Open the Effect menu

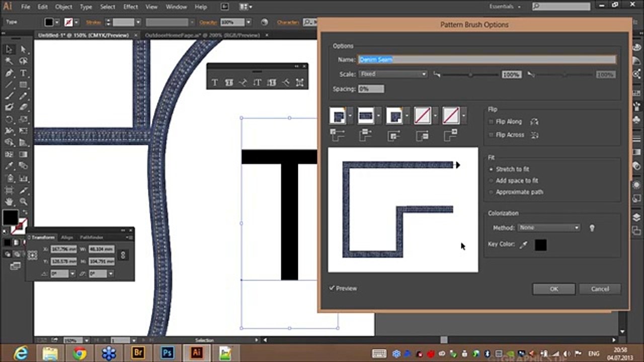130,7
